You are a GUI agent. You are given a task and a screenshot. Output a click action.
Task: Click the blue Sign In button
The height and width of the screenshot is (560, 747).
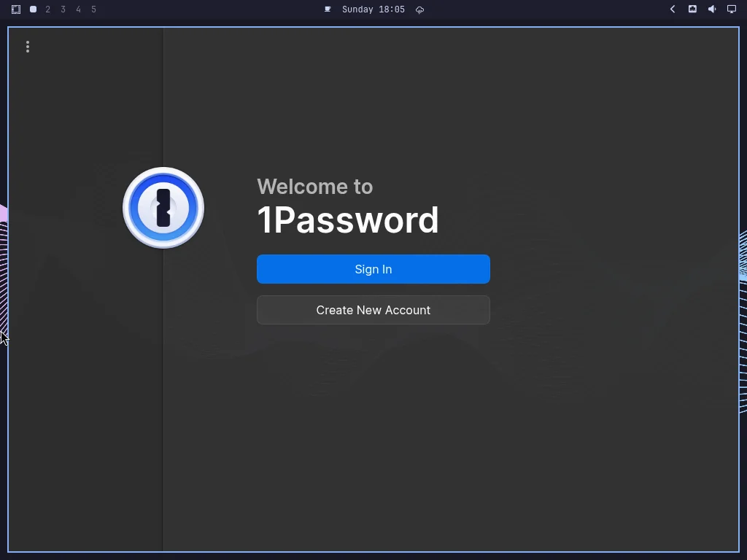373,269
